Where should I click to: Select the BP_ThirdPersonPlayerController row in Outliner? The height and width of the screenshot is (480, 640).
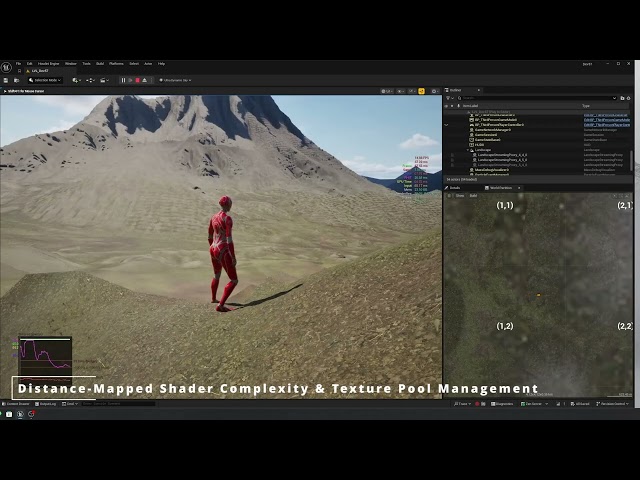(537, 124)
